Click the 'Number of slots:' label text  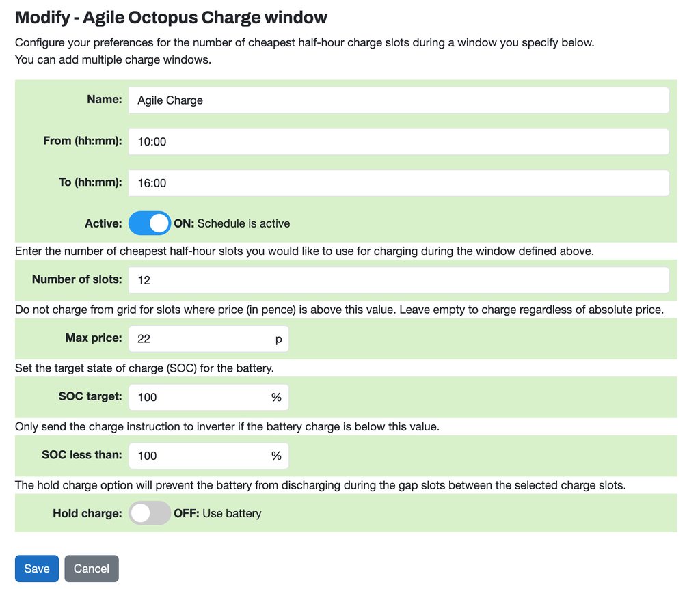pos(77,279)
